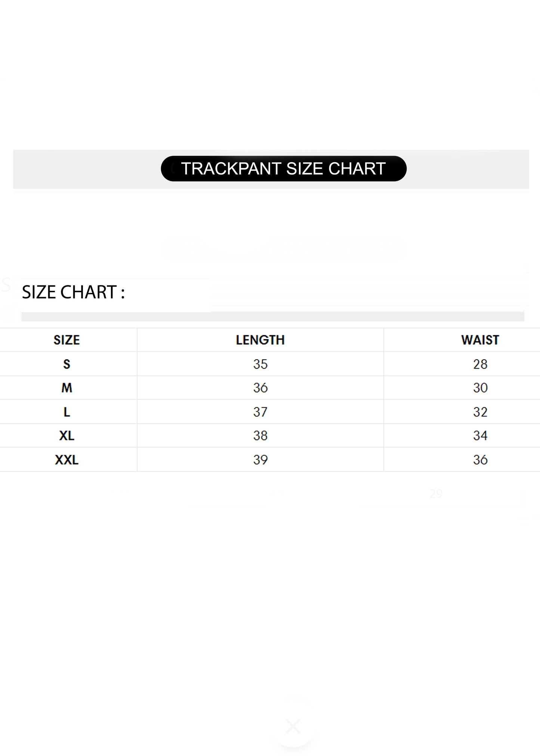
Task: Click waist value 34 for size XL
Action: click(480, 436)
